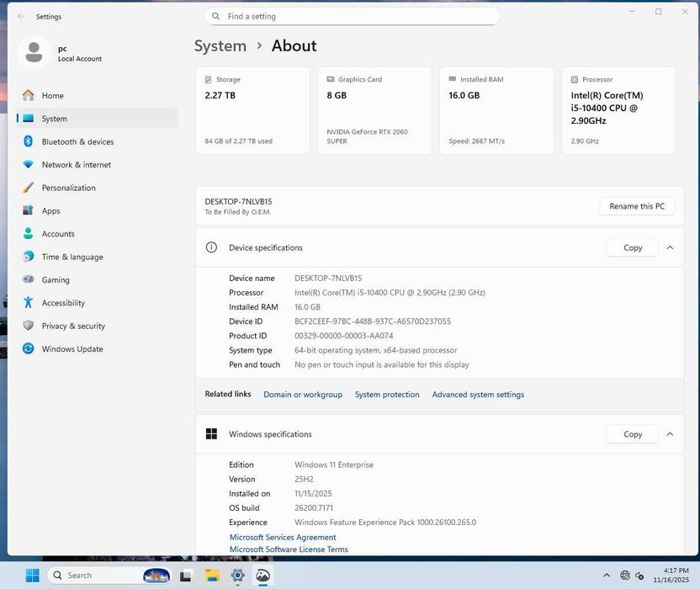700x589 pixels.
Task: Click System in the breadcrumb
Action: (220, 46)
